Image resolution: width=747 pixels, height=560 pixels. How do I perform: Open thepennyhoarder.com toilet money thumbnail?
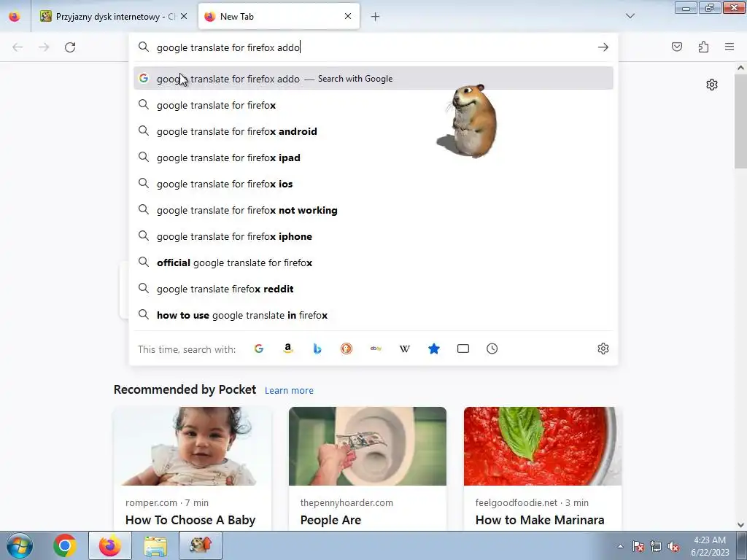point(368,446)
